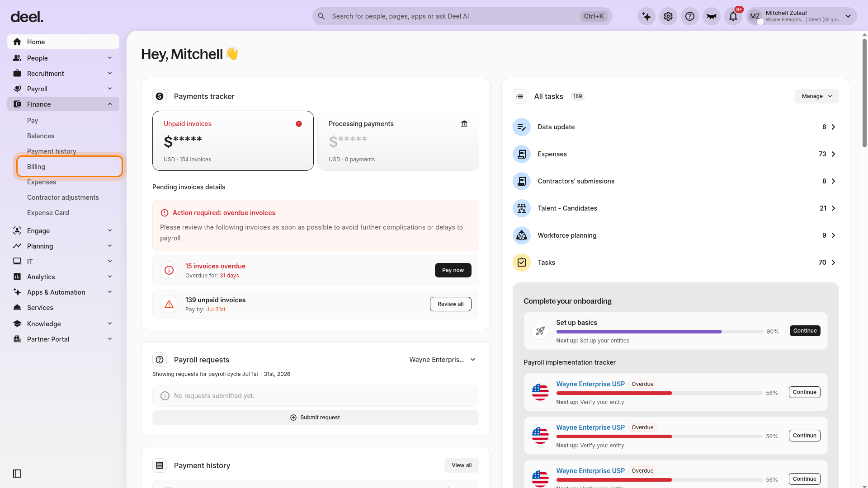Expand the People menu chevron
The width and height of the screenshot is (868, 488).
coord(110,58)
